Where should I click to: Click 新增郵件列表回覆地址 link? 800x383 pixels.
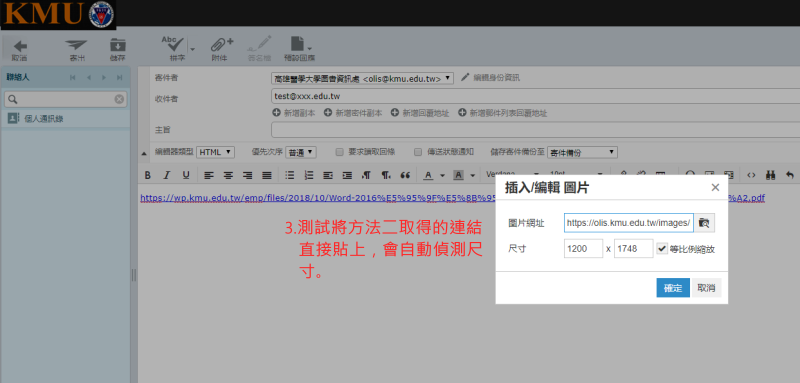point(502,113)
